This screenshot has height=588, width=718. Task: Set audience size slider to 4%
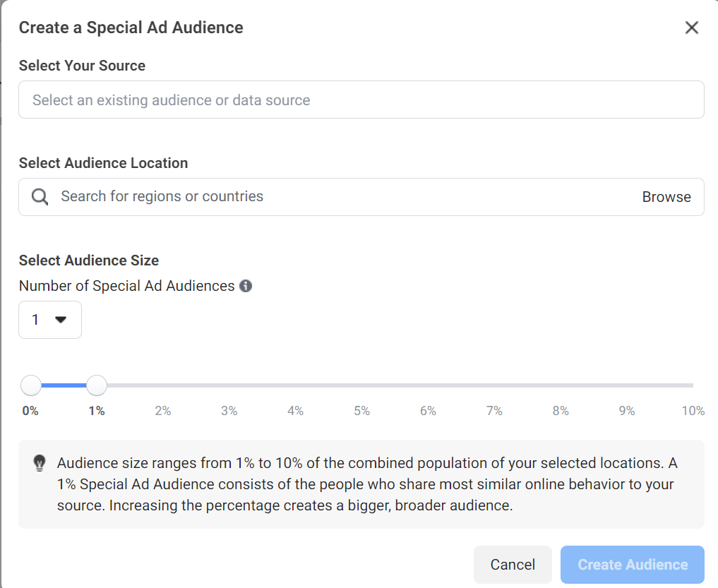(295, 385)
